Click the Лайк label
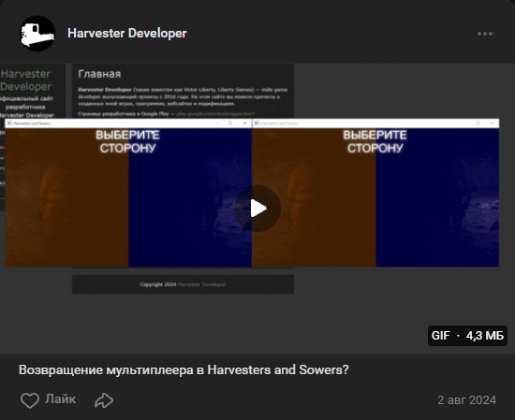The image size is (515, 420). click(x=61, y=399)
